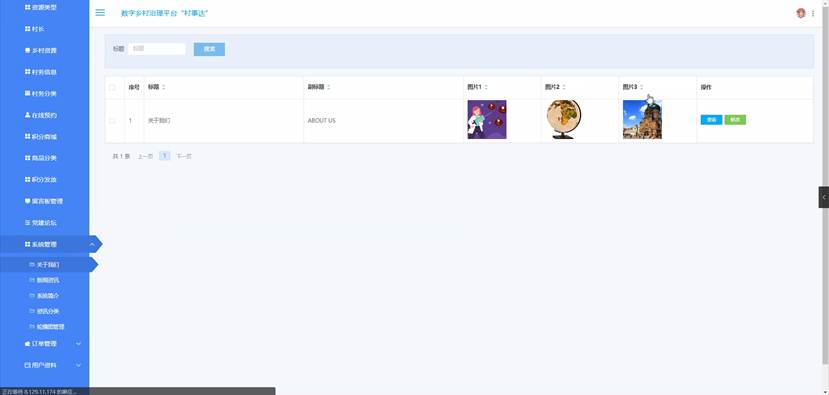
Task: Sort table by 图片3 column arrows
Action: point(641,87)
